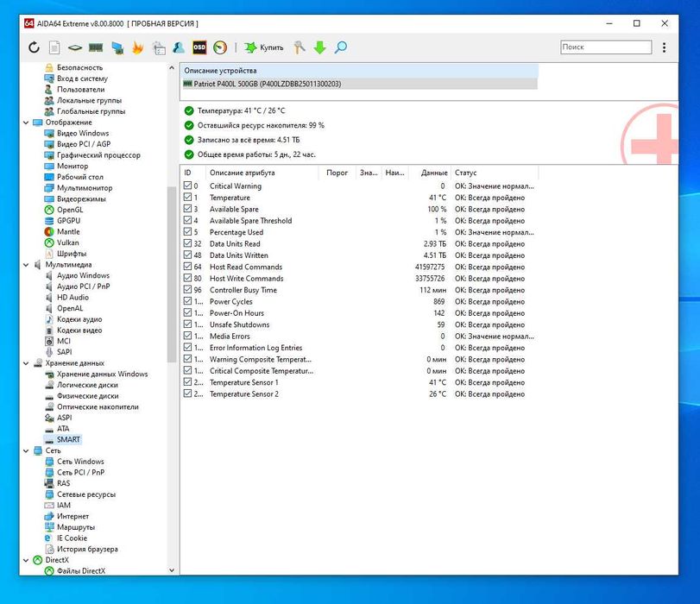Open the Vulkan tree item

[67, 242]
